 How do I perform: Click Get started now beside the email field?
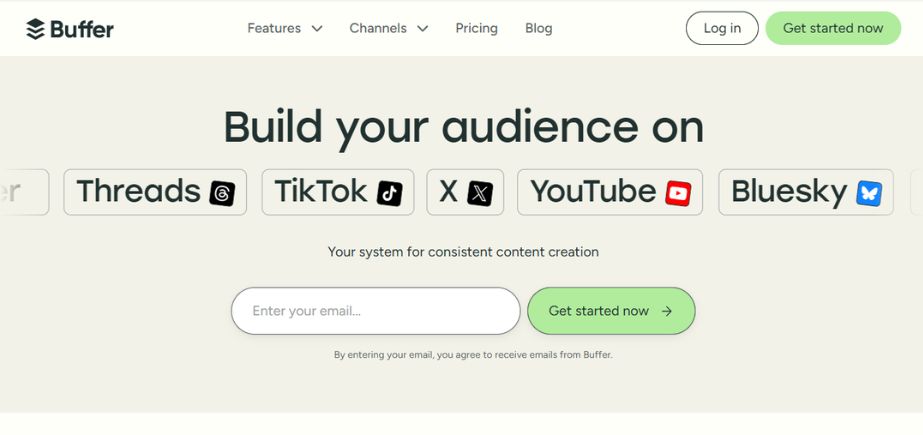point(611,311)
